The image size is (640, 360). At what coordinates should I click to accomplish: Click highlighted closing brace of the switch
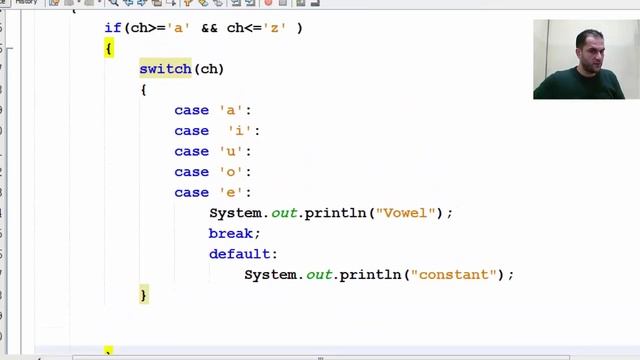(x=144, y=295)
